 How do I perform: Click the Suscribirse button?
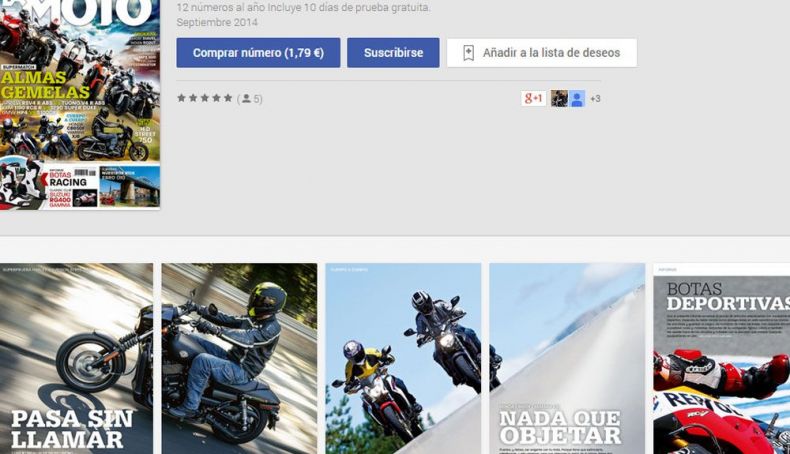coord(393,52)
